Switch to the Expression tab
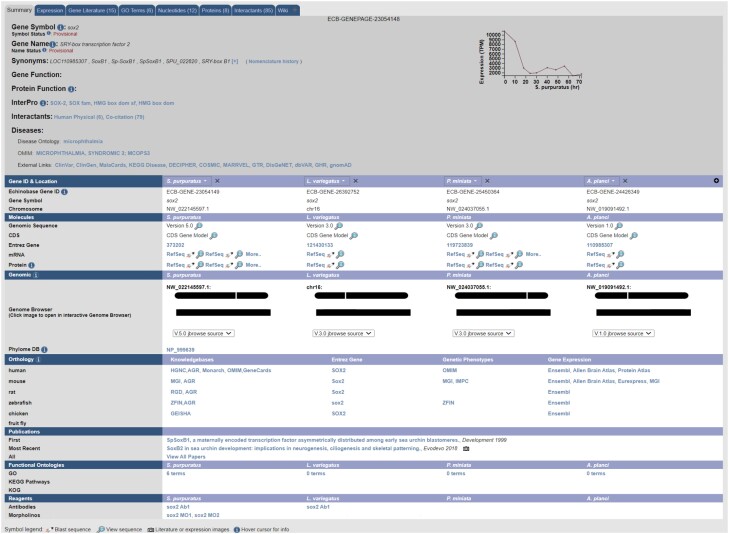 (x=49, y=8)
